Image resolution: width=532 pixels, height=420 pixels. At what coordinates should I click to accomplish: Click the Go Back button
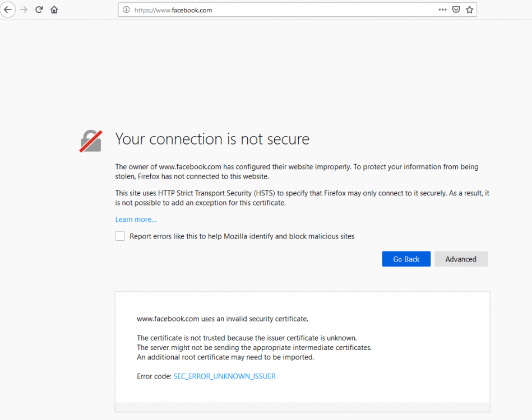[x=406, y=259]
